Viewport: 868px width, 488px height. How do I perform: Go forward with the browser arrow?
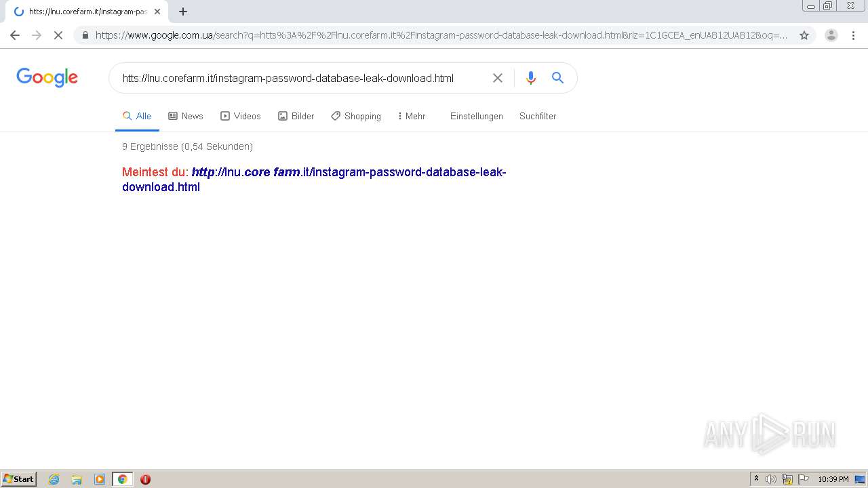37,35
